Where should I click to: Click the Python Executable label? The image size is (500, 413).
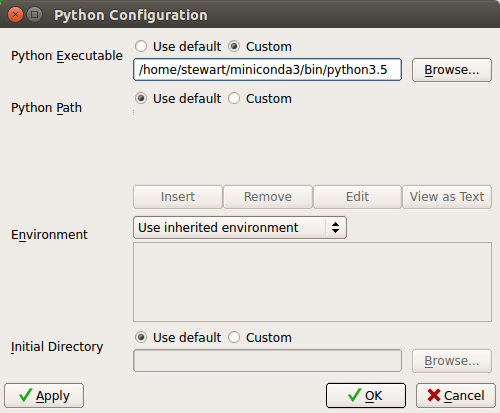point(67,56)
